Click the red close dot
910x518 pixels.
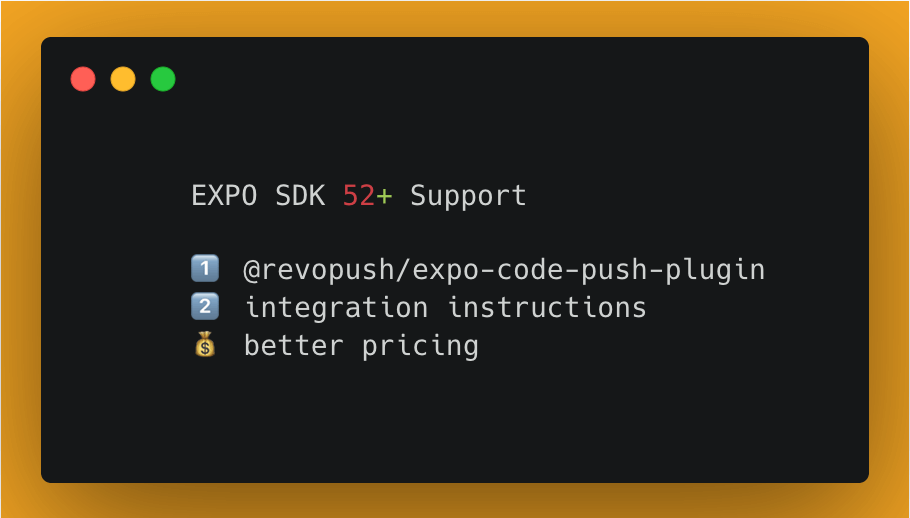coord(83,79)
